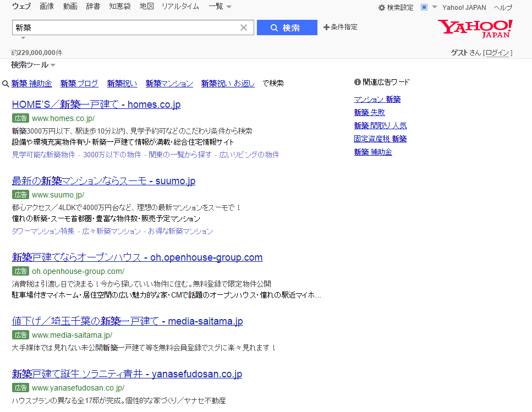This screenshot has height=412, width=532.
Task: Switch to リアルタイム search tab
Action: 180,7
